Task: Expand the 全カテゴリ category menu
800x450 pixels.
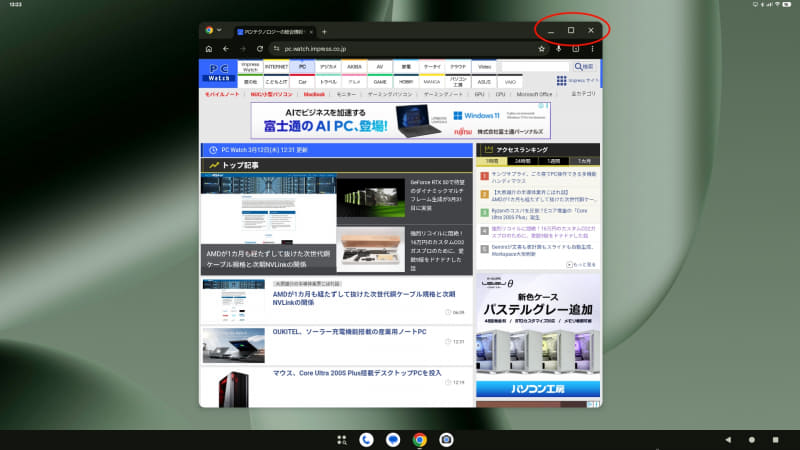Action: coord(583,94)
